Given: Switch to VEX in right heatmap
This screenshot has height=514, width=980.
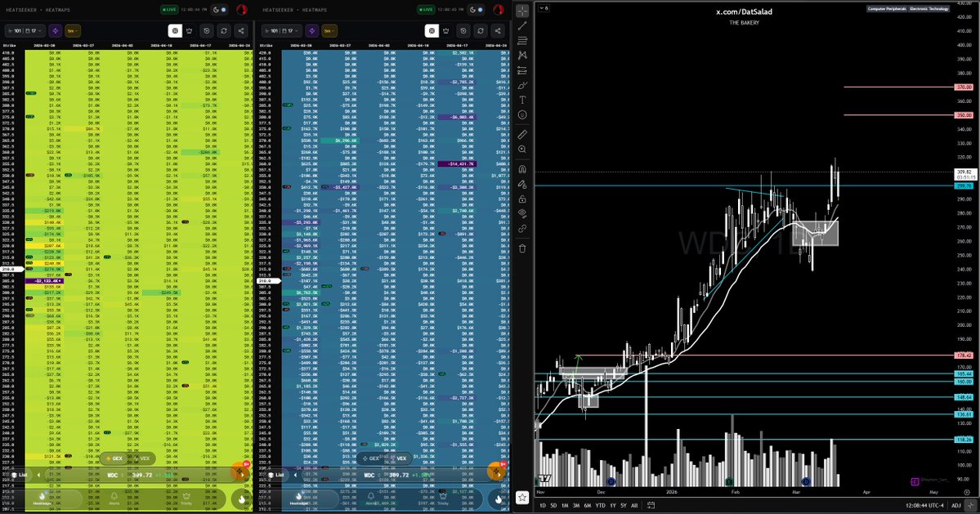Looking at the screenshot, I should click(x=399, y=458).
